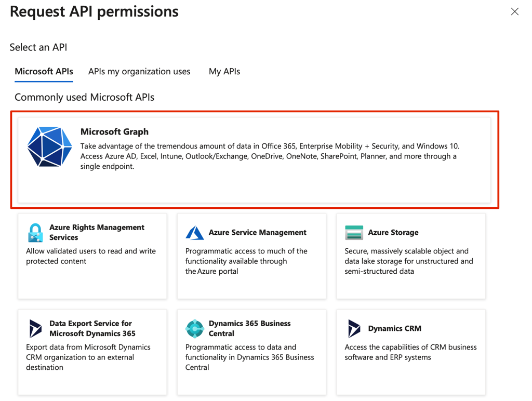532x401 pixels.
Task: Click the 'Request API permissions' title
Action: (94, 11)
